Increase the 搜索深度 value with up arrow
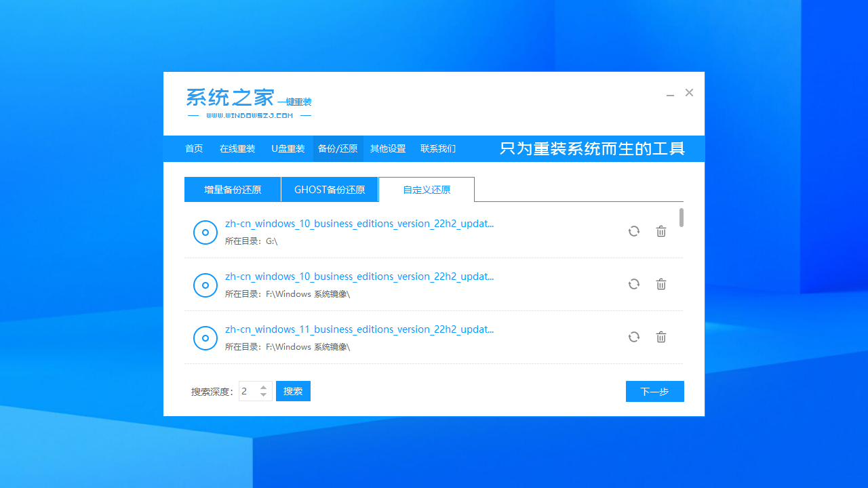Viewport: 868px width, 488px height. click(264, 387)
